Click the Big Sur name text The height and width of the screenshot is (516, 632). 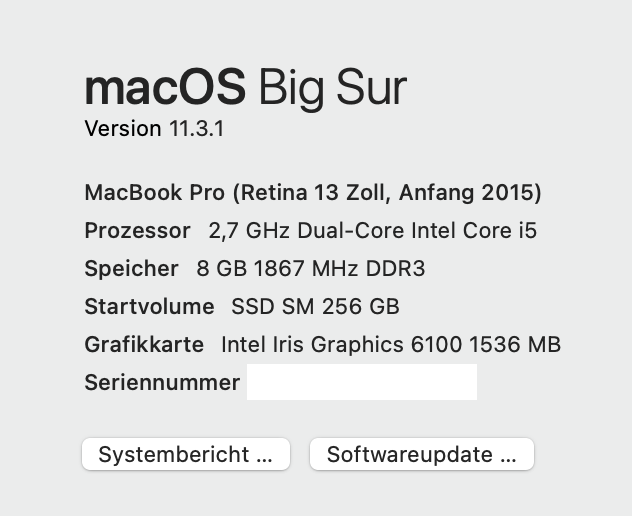(332, 89)
